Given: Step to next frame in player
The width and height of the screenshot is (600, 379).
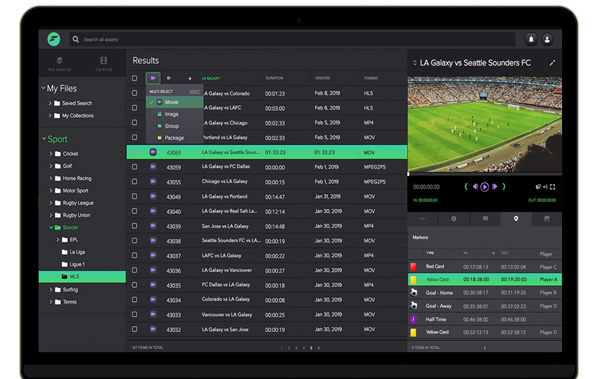Looking at the screenshot, I should [494, 186].
